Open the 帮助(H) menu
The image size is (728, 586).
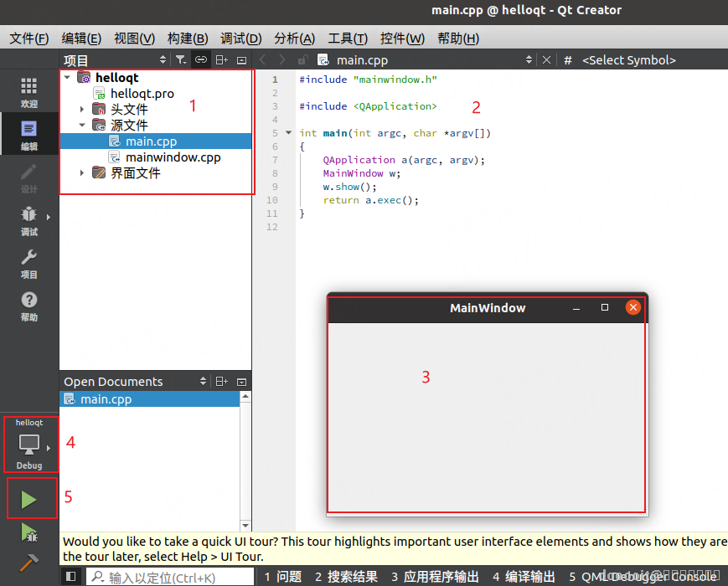coord(457,38)
